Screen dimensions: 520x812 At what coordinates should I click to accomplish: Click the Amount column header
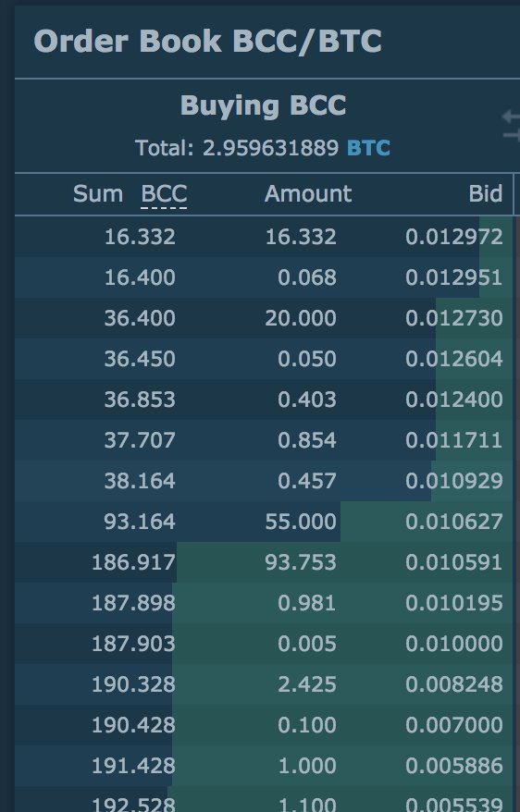tap(308, 194)
